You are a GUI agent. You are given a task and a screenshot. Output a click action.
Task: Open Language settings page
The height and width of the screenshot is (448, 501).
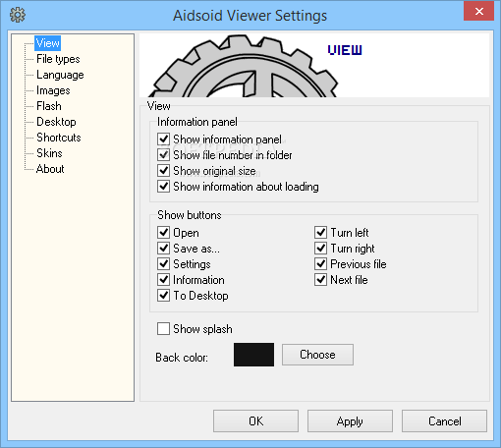pos(60,75)
